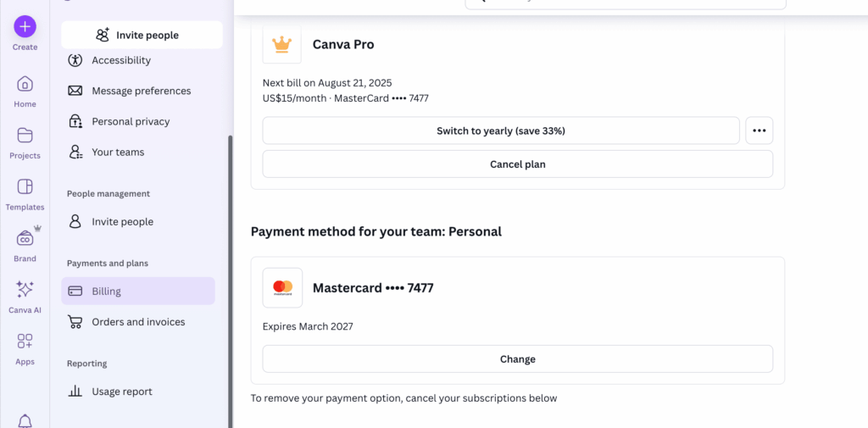Open Orders and invoices page
868x428 pixels.
pyautogui.click(x=138, y=322)
